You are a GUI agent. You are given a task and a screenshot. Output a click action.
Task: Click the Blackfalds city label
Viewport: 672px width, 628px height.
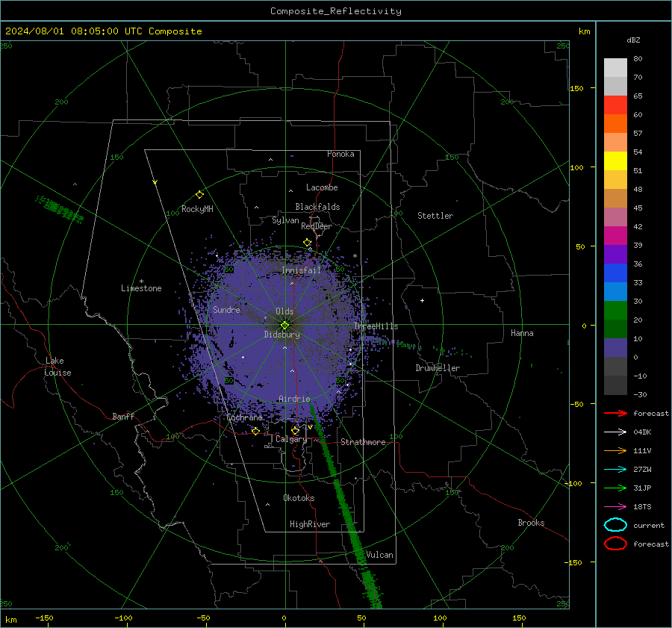[x=317, y=207]
